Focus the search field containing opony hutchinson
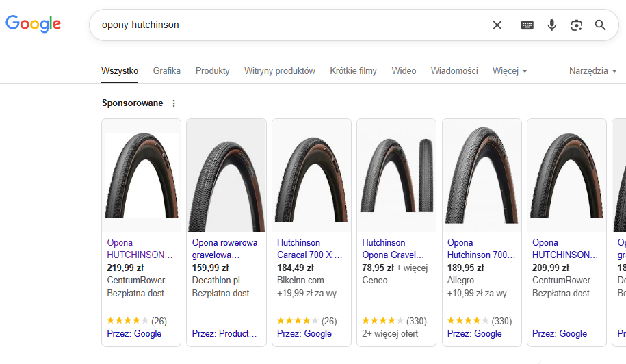Image resolution: width=626 pixels, height=364 pixels. (x=291, y=25)
